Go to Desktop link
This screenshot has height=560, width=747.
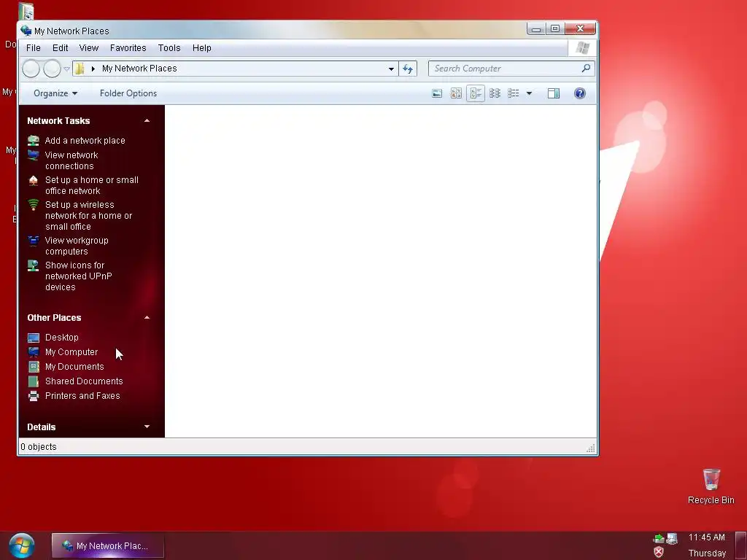[x=62, y=337]
